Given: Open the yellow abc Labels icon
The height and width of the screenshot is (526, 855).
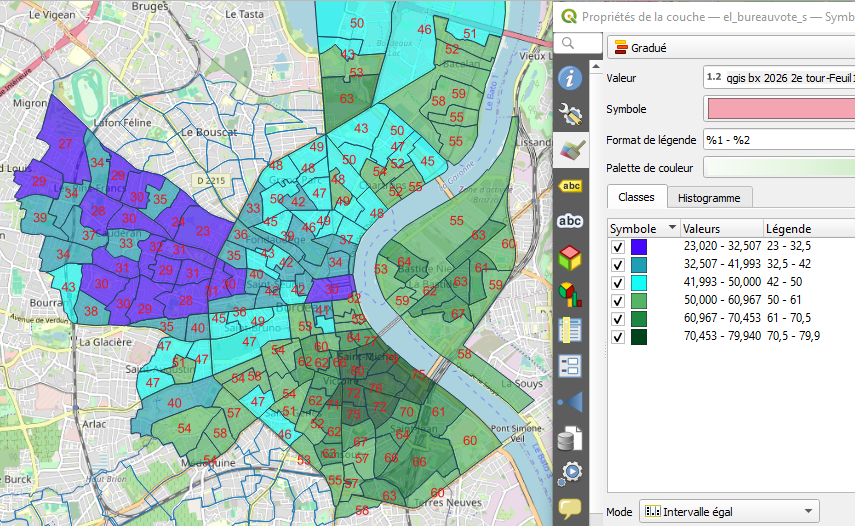Looking at the screenshot, I should pos(570,186).
